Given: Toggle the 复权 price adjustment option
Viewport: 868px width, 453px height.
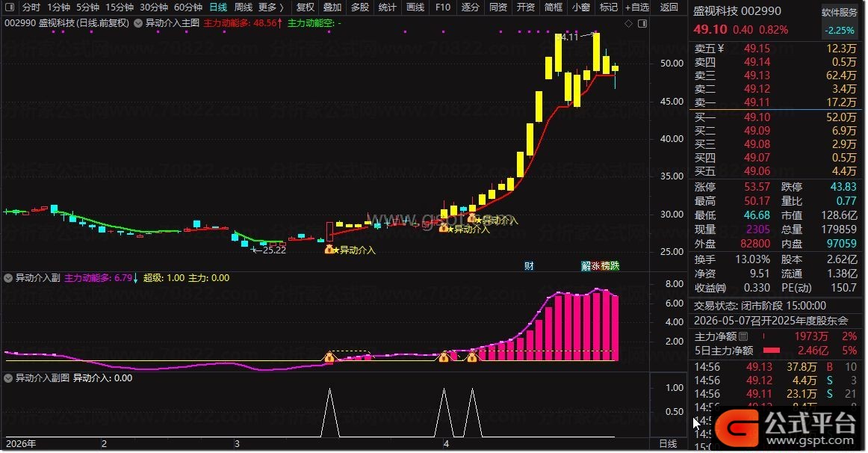Looking at the screenshot, I should pos(305,7).
